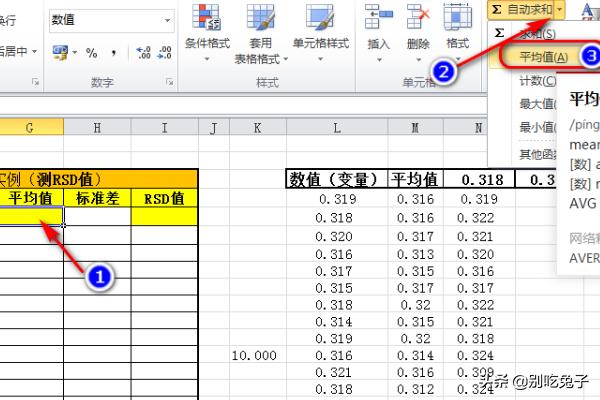Expand the 删除 dropdown arrow
This screenshot has height=400, width=600.
click(419, 60)
